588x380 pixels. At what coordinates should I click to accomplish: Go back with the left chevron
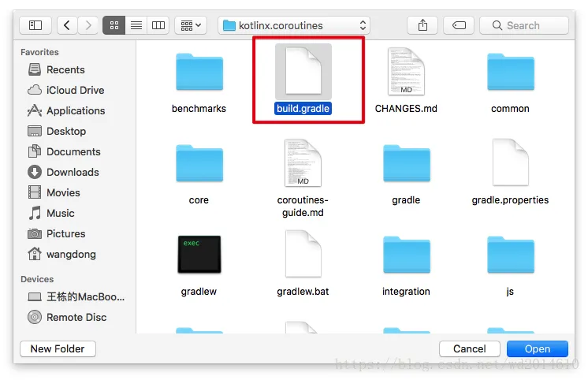(67, 25)
